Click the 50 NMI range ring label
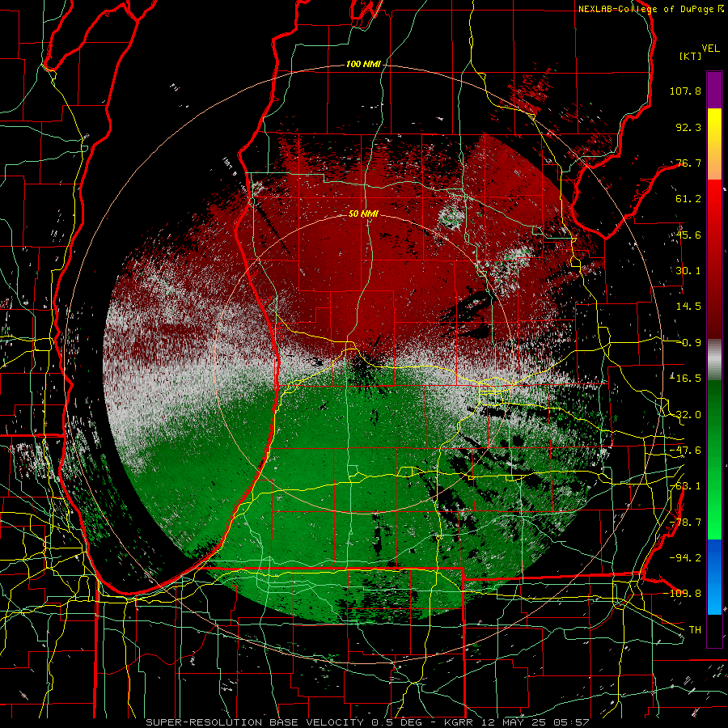The image size is (728, 728). [x=363, y=214]
